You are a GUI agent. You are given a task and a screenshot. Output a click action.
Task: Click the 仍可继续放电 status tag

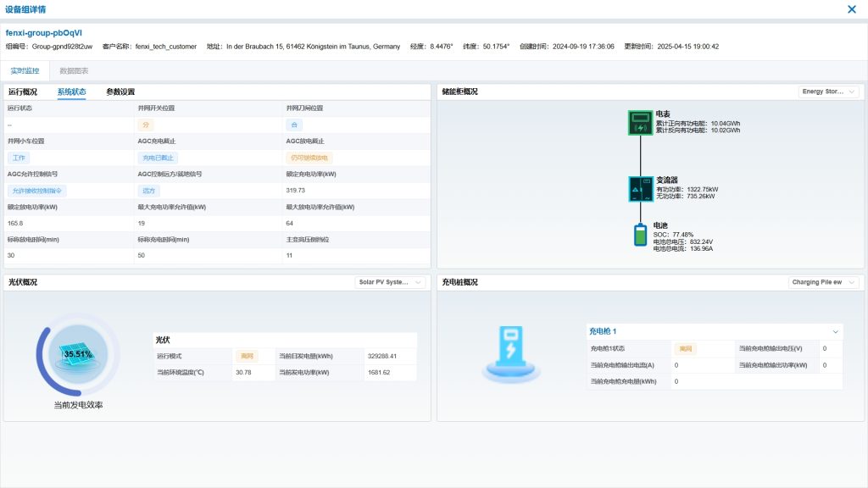(309, 158)
